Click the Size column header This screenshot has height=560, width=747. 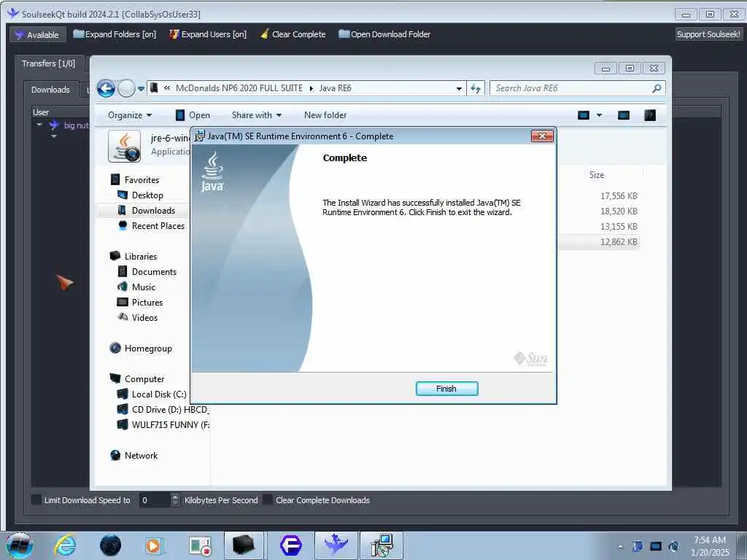[597, 175]
